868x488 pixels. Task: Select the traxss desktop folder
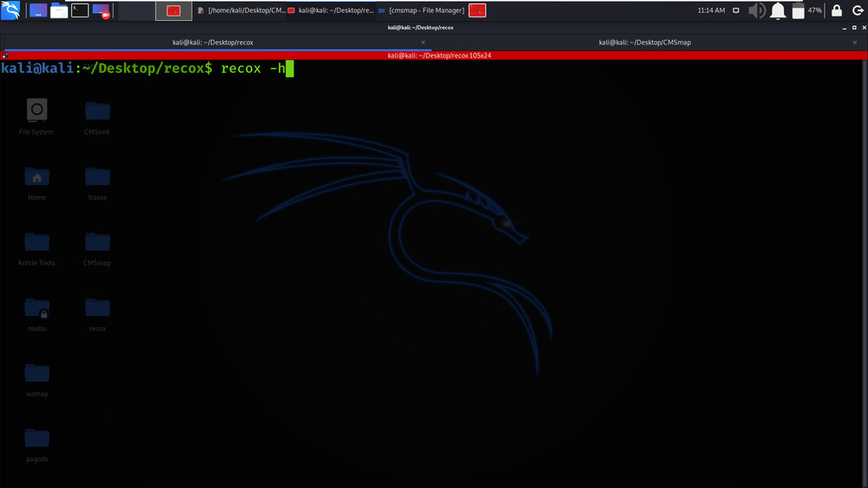[x=97, y=183]
